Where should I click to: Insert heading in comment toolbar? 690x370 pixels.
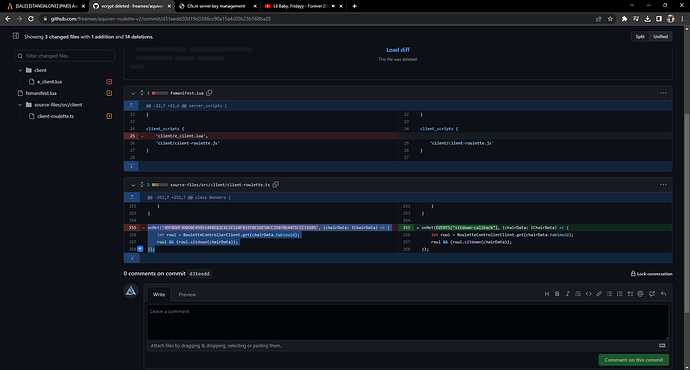(547, 294)
